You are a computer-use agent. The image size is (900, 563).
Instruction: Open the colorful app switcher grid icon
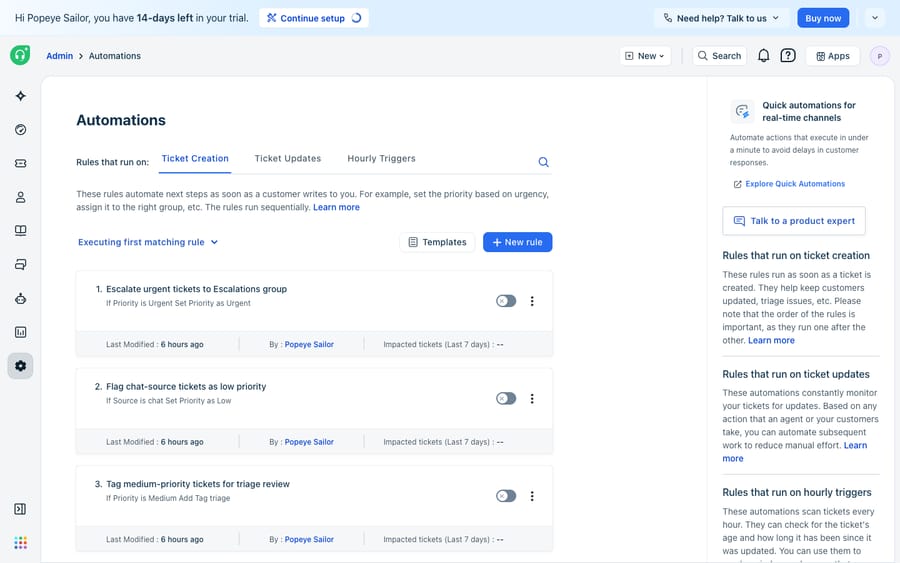21,543
